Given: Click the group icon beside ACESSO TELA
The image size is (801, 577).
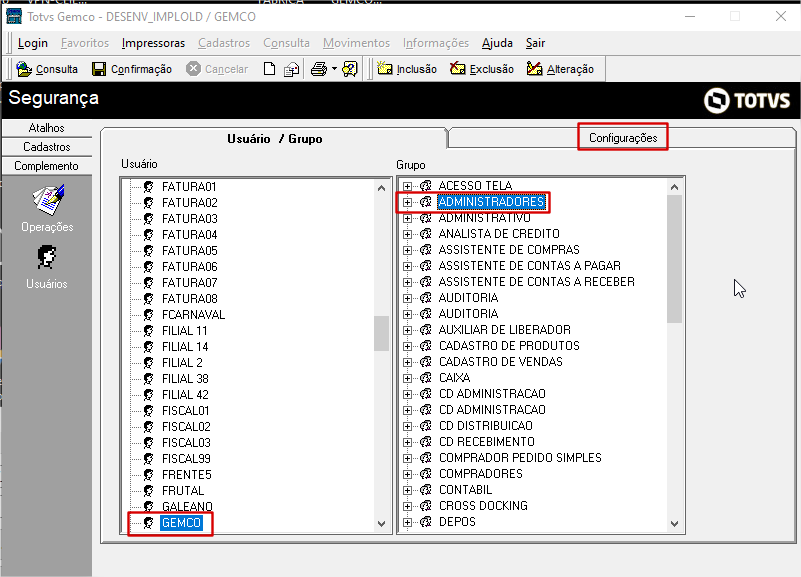Looking at the screenshot, I should [426, 186].
